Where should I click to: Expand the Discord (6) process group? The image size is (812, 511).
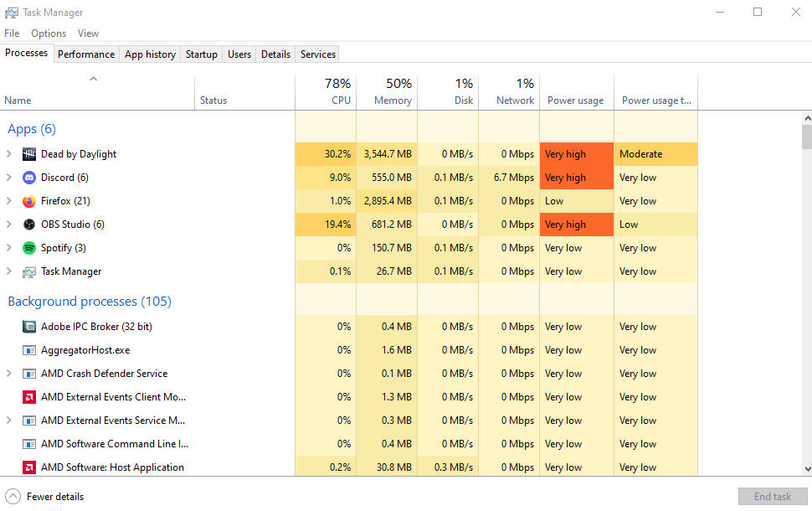(9, 178)
